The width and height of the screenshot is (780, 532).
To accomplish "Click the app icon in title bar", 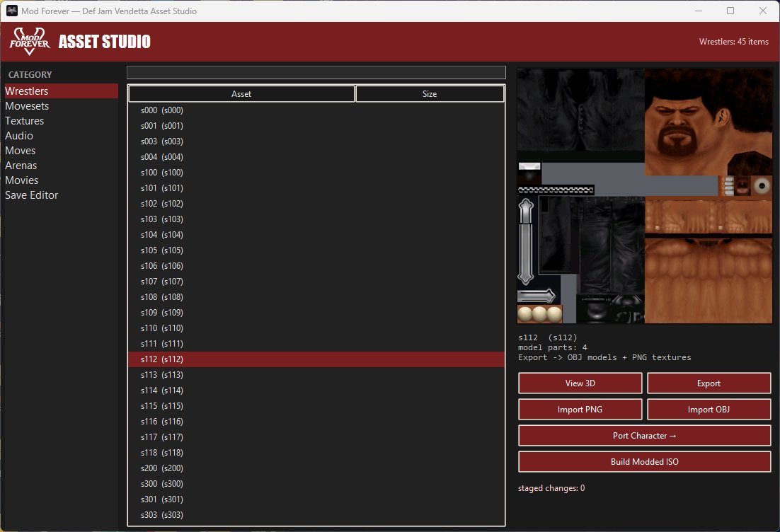I will (x=12, y=11).
